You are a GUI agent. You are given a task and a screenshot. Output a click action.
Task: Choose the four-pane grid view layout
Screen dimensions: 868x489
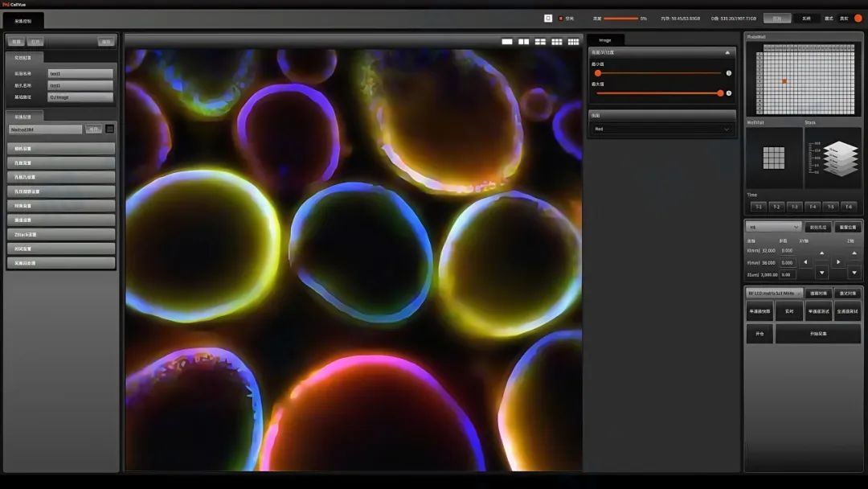click(540, 42)
